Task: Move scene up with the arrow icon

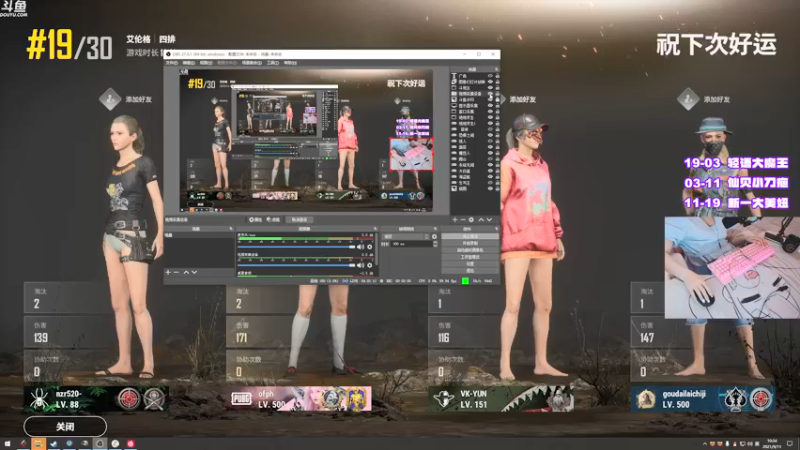Action: (186, 272)
